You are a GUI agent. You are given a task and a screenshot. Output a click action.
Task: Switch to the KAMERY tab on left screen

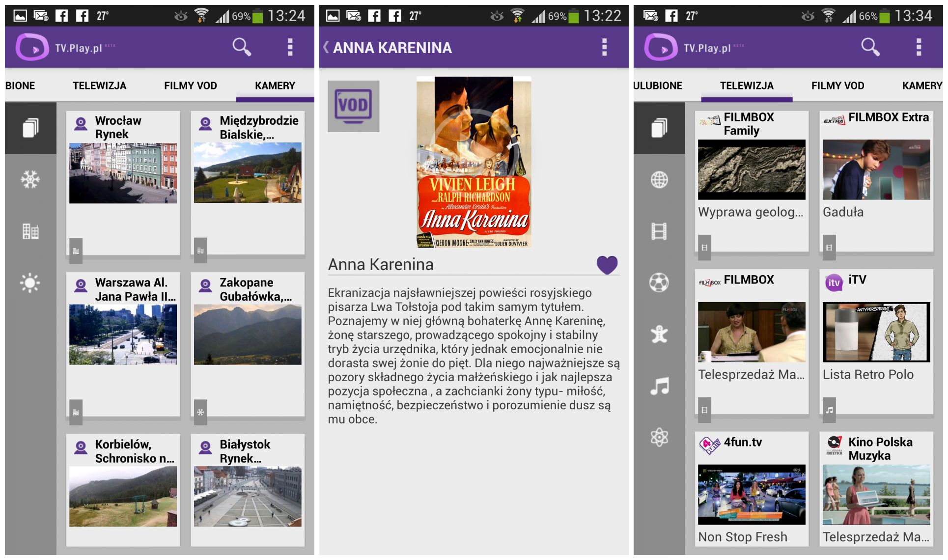tap(275, 85)
